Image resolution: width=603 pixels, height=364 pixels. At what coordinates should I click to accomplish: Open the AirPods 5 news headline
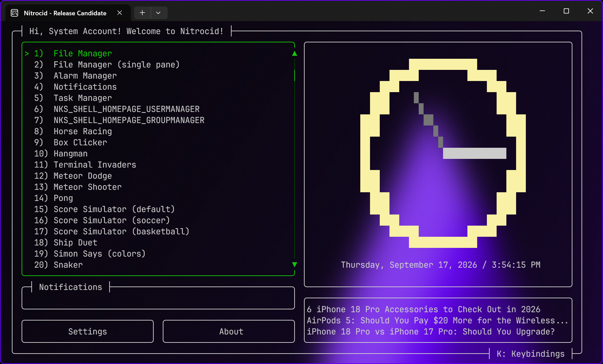pos(437,321)
